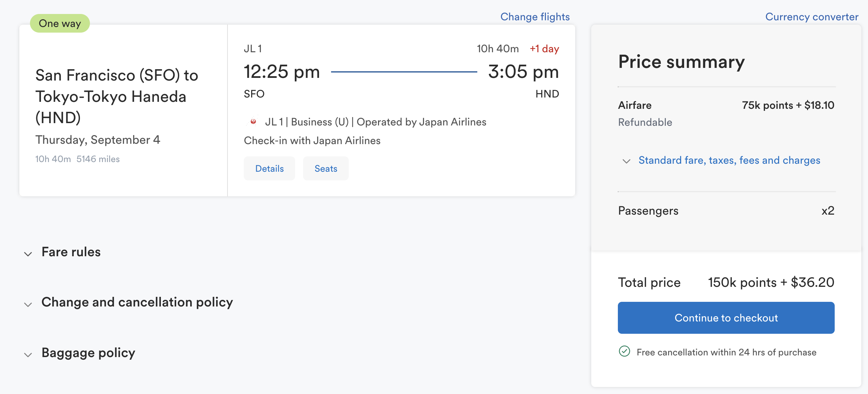The image size is (868, 394).
Task: Click the One way trip badge
Action: (60, 24)
